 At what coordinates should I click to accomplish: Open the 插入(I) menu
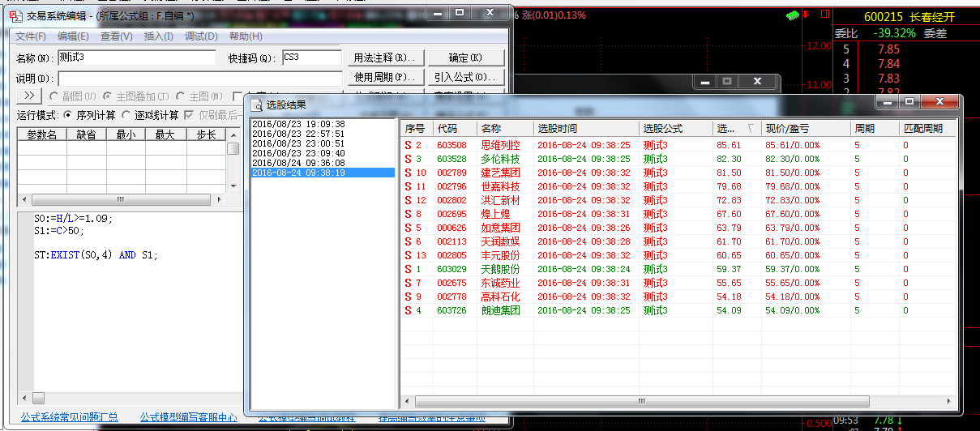pyautogui.click(x=158, y=36)
